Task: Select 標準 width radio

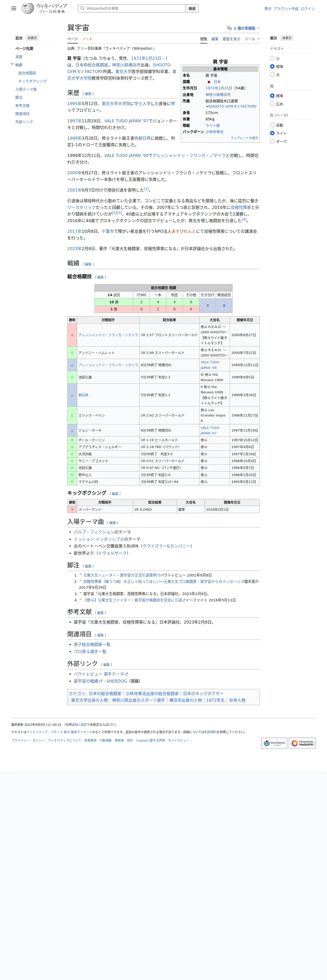Action: click(272, 96)
